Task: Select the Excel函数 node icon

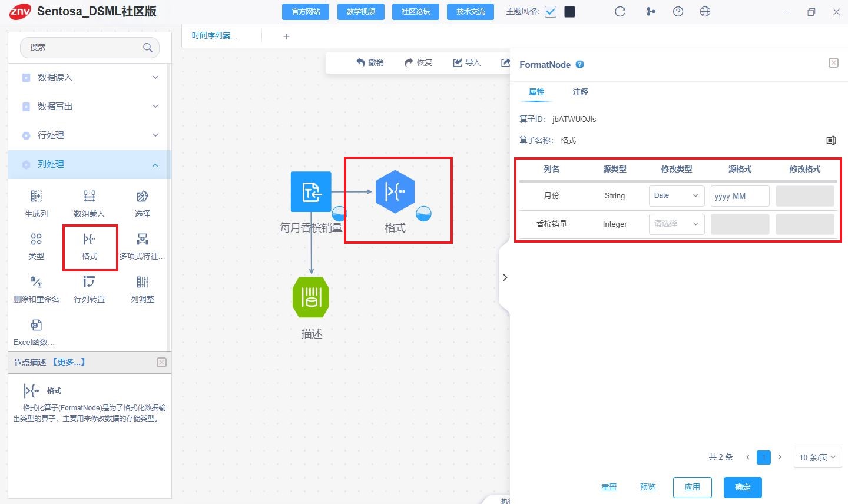Action: [x=36, y=325]
